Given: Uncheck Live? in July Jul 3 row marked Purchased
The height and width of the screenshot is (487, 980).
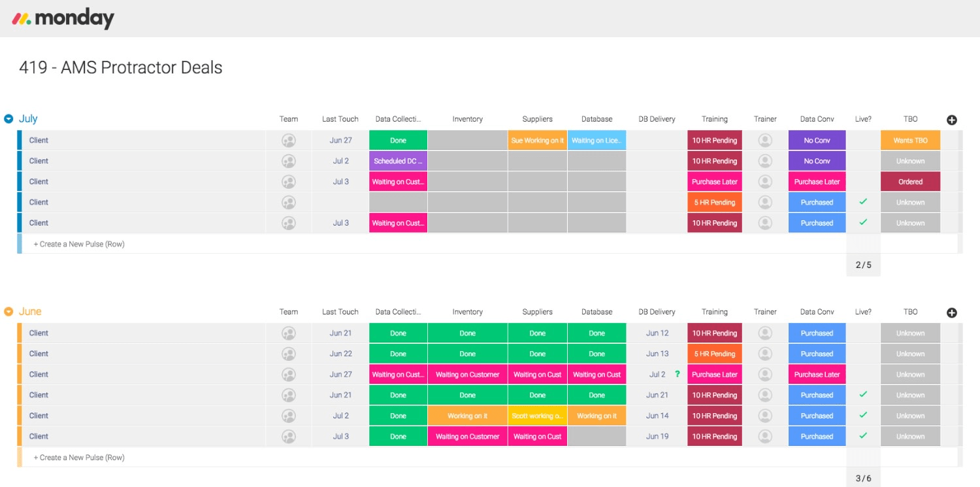Looking at the screenshot, I should (863, 223).
